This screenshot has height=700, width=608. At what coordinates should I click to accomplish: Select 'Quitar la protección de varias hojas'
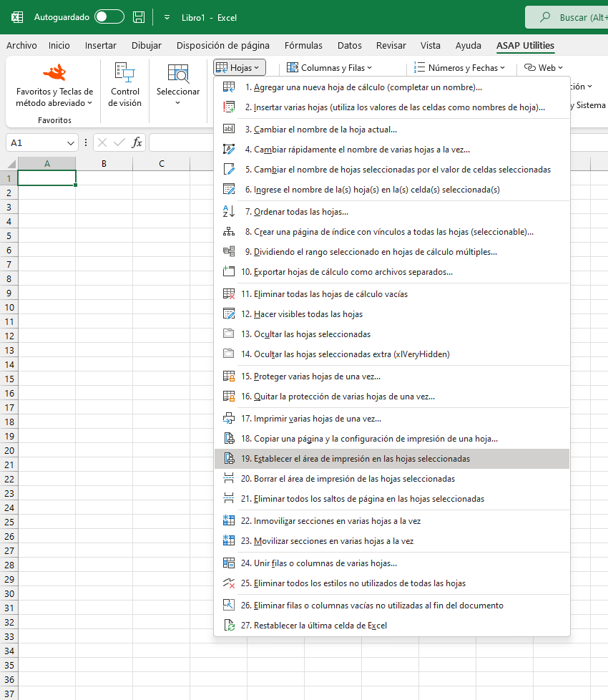pyautogui.click(x=392, y=397)
